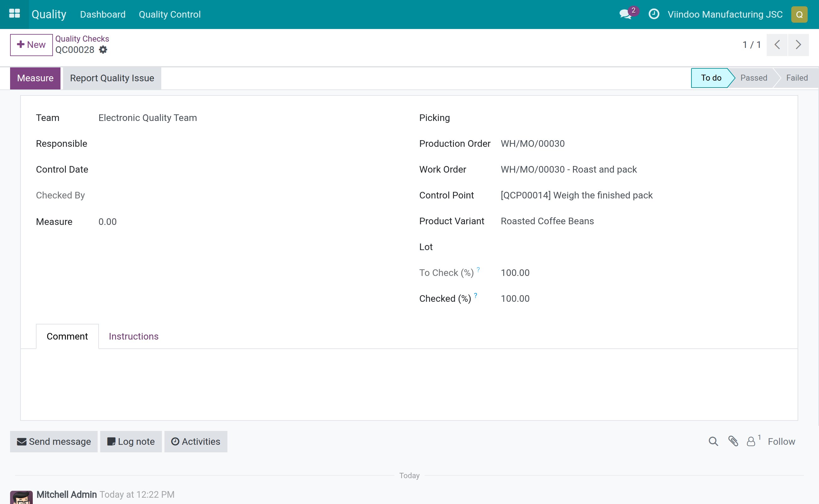The height and width of the screenshot is (504, 819).
Task: Create a new quality check
Action: [31, 45]
